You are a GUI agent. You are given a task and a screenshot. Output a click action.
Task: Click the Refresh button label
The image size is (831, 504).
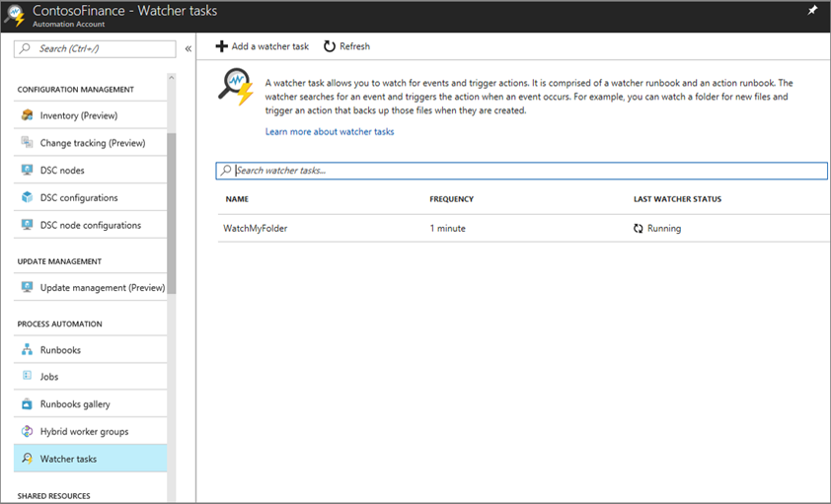(354, 46)
